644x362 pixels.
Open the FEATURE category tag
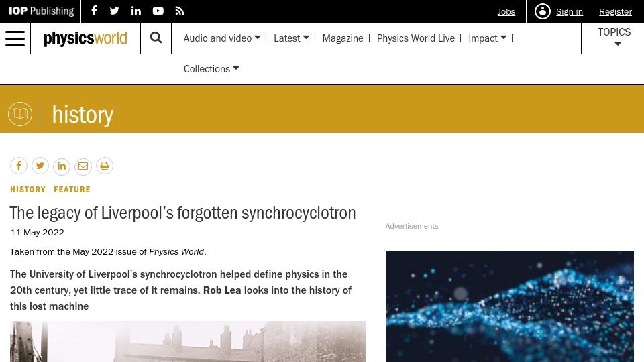tap(72, 190)
